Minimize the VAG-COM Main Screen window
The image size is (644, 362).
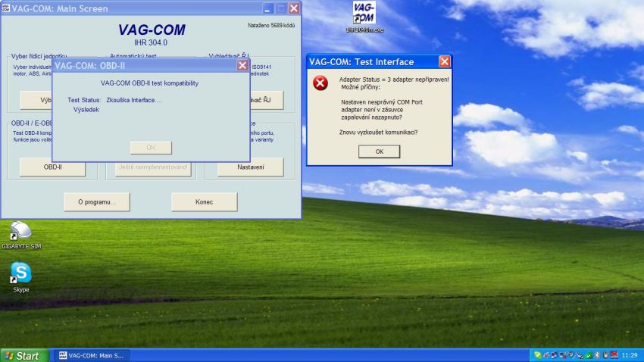pyautogui.click(x=267, y=8)
